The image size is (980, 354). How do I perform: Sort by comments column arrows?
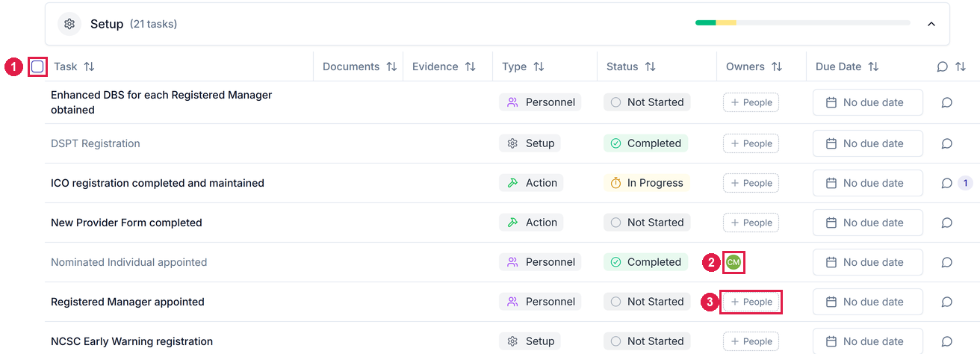961,66
